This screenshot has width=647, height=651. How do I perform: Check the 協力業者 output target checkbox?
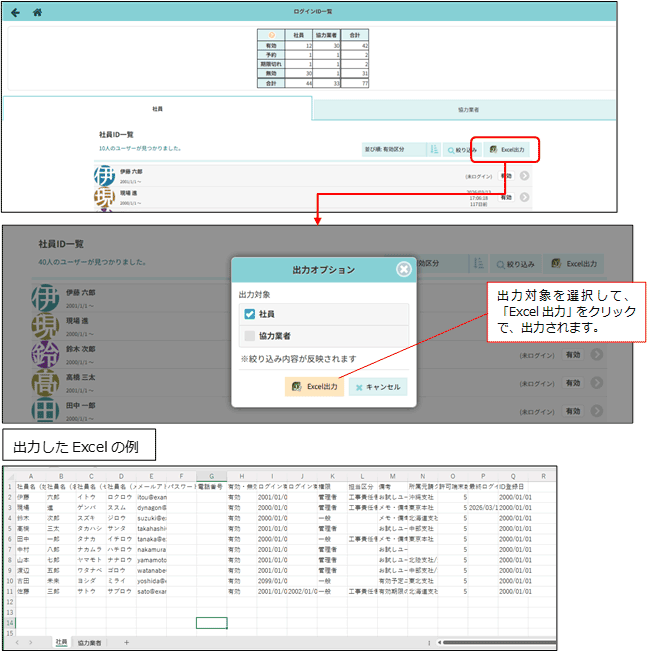coord(250,335)
